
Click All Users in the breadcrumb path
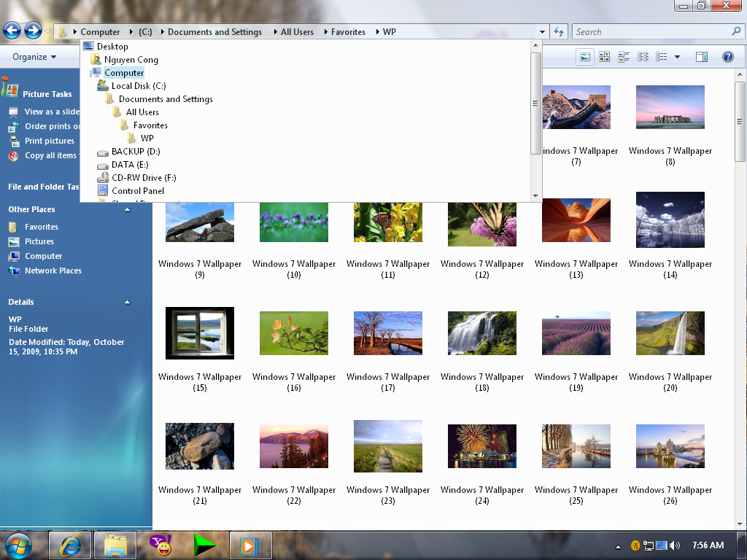[x=298, y=31]
